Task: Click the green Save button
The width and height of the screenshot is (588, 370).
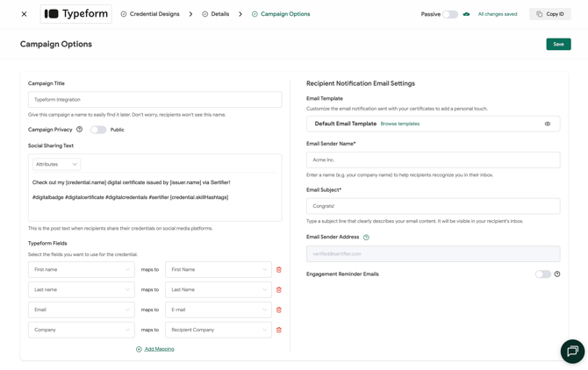Action: tap(558, 44)
